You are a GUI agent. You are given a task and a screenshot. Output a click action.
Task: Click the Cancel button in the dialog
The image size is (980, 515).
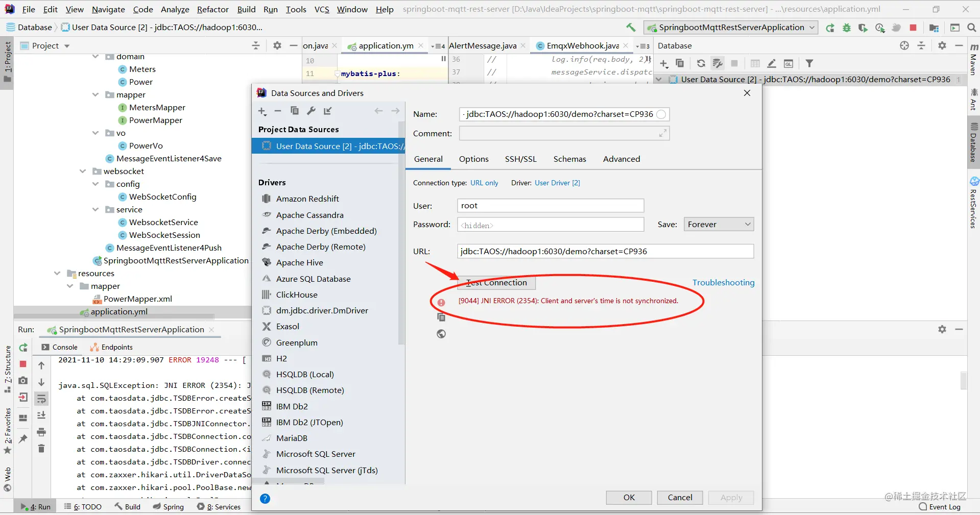coord(680,498)
